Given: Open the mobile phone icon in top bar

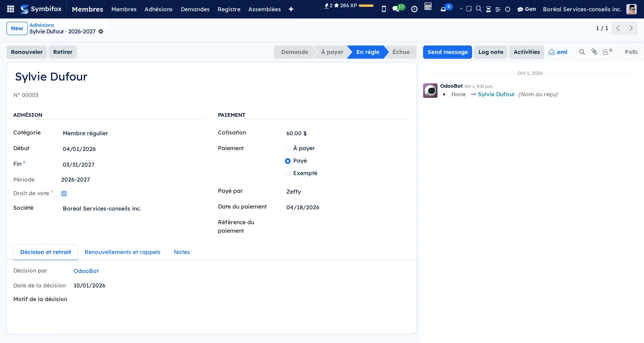Looking at the screenshot, I should pos(384,9).
